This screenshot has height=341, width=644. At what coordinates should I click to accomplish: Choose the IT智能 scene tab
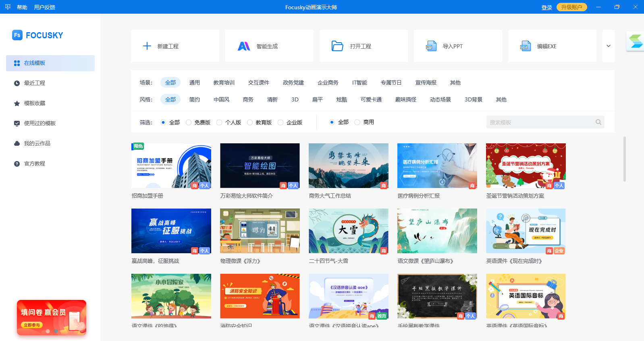click(359, 83)
